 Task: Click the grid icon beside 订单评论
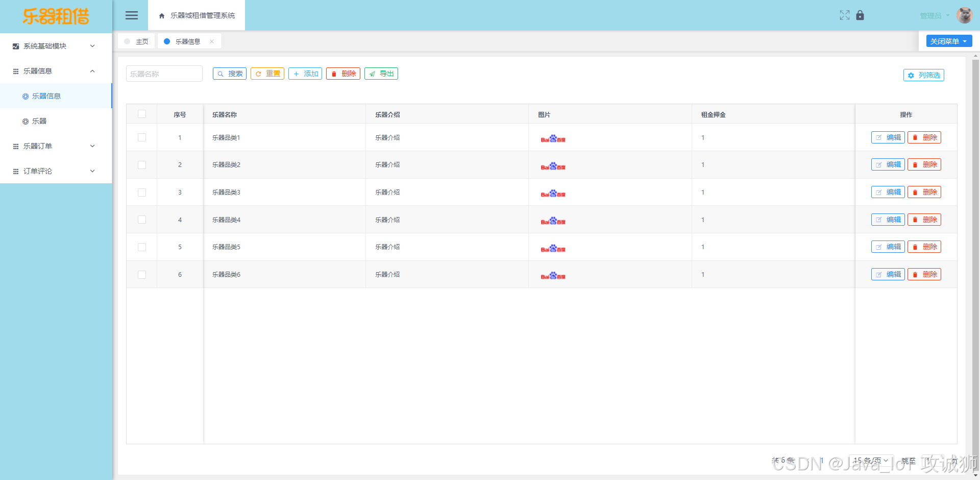pos(16,171)
